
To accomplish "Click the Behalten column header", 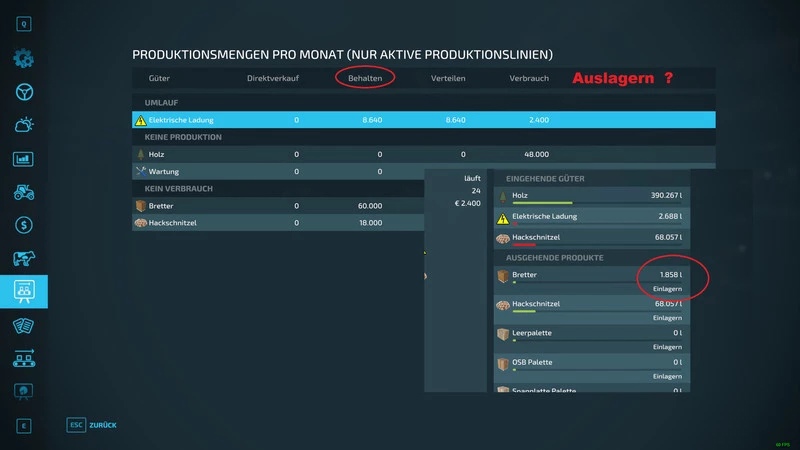I will pos(365,77).
